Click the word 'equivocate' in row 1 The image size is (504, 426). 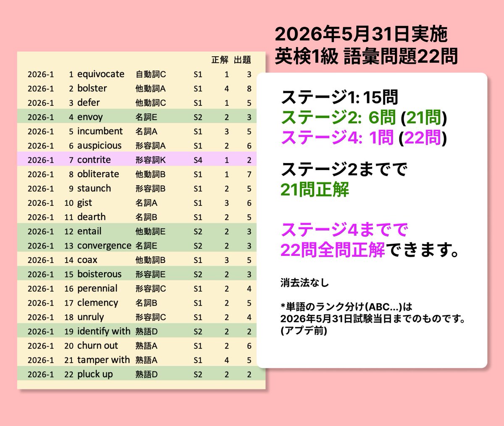pos(101,74)
